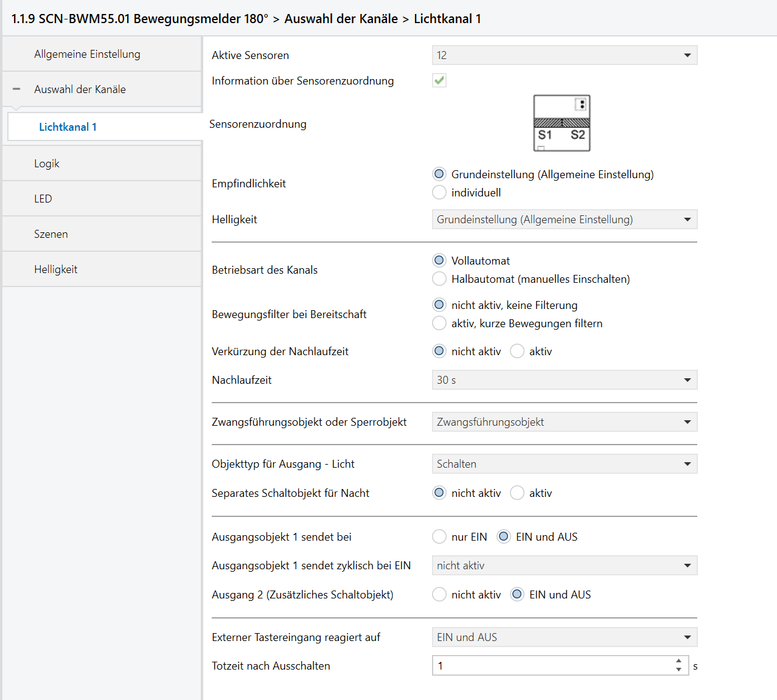Open the Allgemeine Einstellung page
The height and width of the screenshot is (700, 777).
pyautogui.click(x=87, y=54)
